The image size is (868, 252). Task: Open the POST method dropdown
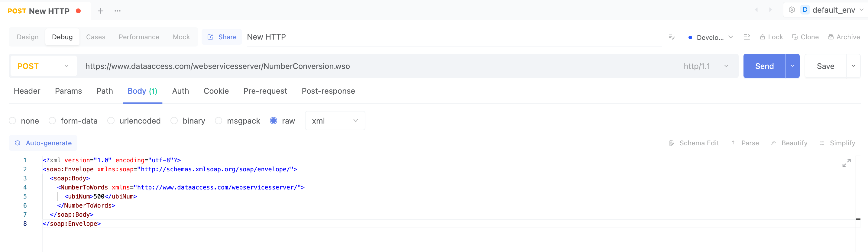[x=44, y=66]
